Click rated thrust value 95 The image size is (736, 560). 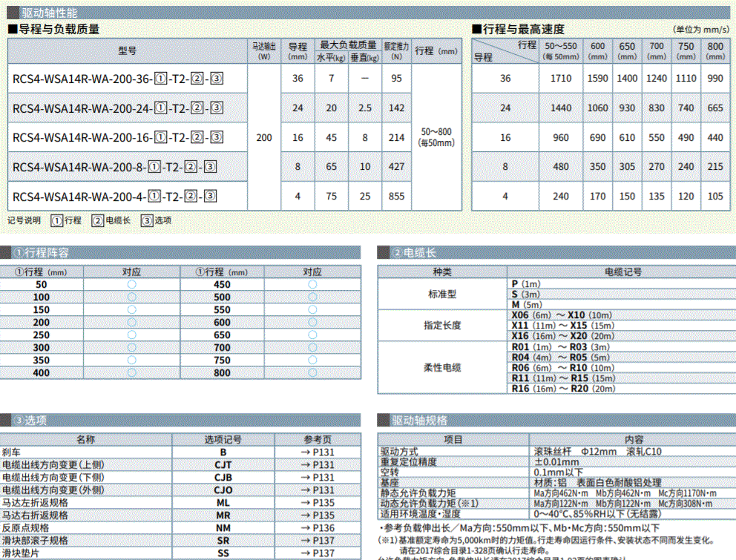click(x=397, y=79)
